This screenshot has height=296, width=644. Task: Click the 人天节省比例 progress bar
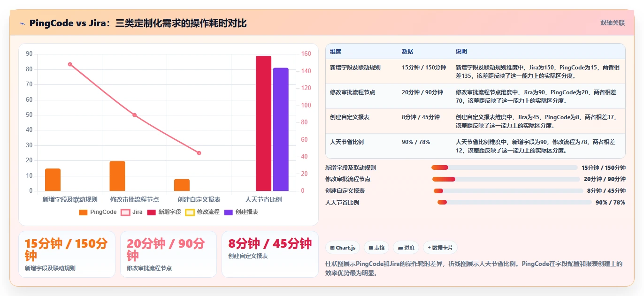click(514, 202)
